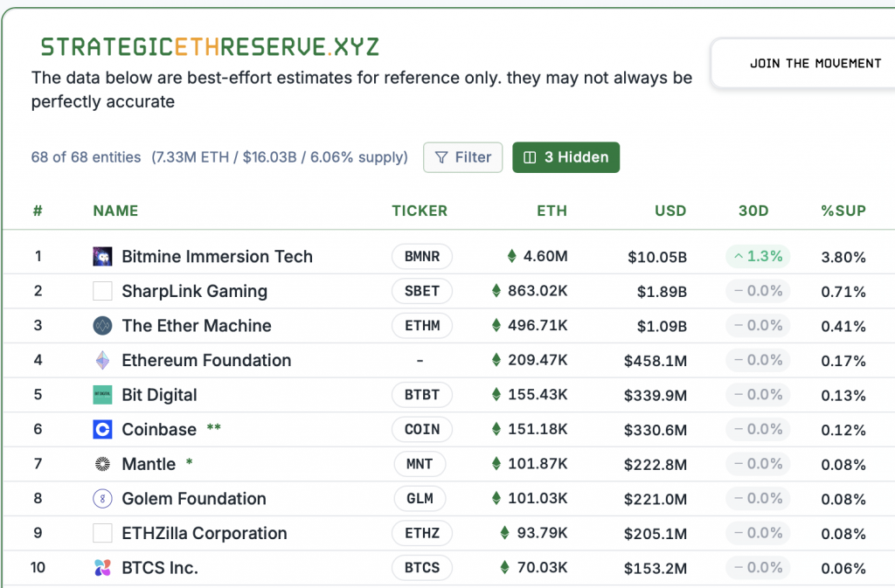
Task: Sort by the 30D column header
Action: [753, 211]
